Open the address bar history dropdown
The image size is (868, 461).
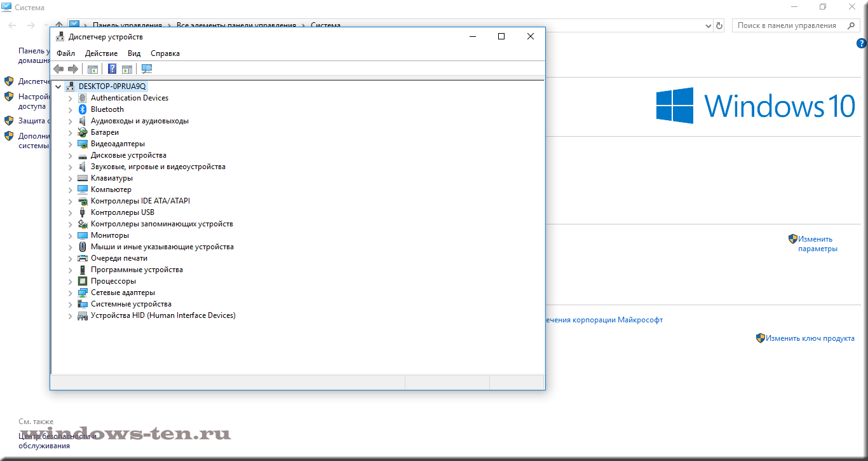click(709, 25)
